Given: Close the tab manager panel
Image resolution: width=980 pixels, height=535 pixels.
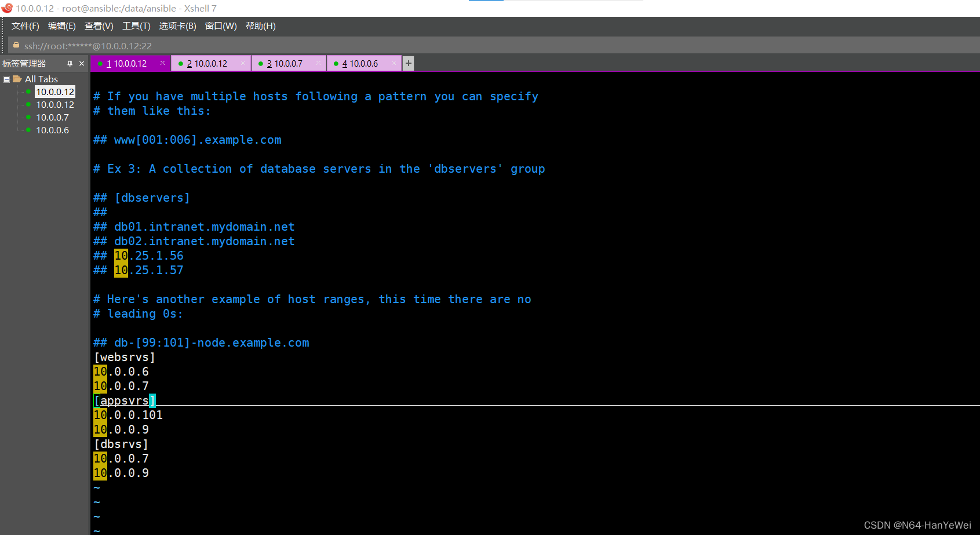Looking at the screenshot, I should pos(82,64).
